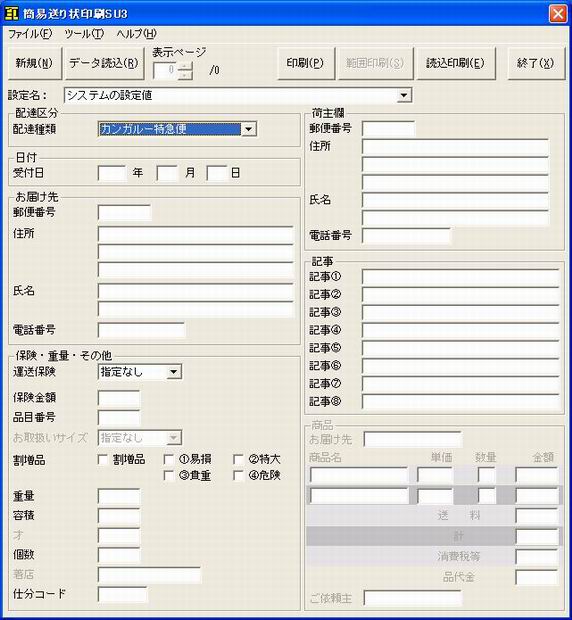Screen dimensions: 572x620
Task: Expand the 配達種類 dropdown arrow
Action: pos(248,129)
